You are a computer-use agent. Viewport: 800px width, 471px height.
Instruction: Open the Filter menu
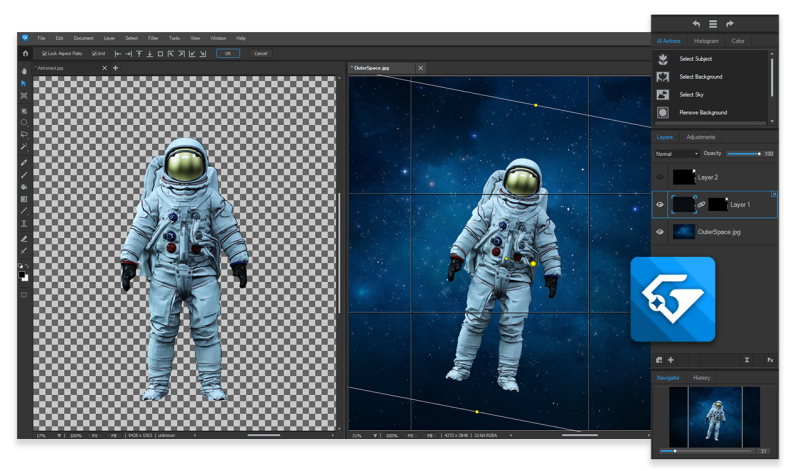153,38
